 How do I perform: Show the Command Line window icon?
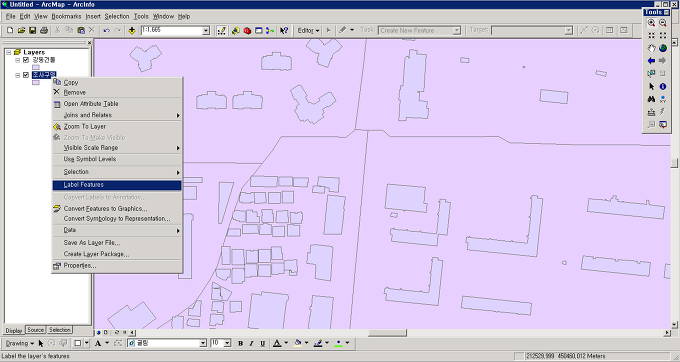tap(258, 30)
